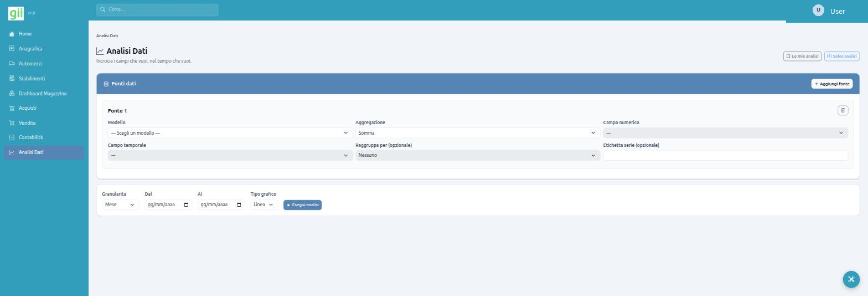868x296 pixels.
Task: Click Salva analisi button
Action: click(842, 56)
